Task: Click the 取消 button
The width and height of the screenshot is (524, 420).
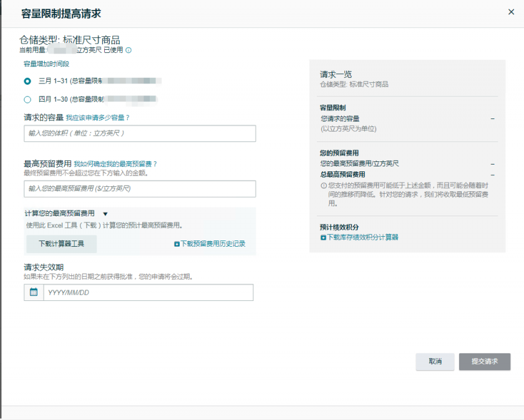Action: pos(435,361)
